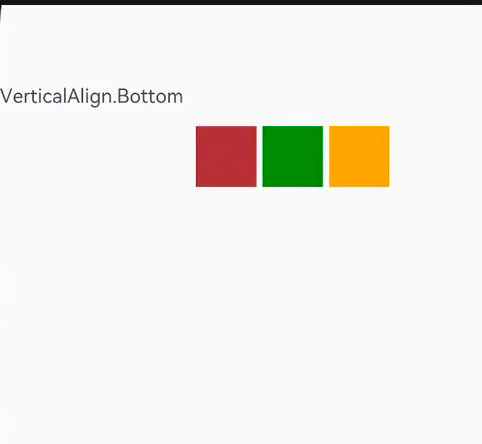This screenshot has width=482, height=444.
Task: Click the period in VerticalAlign.Bottom
Action: (115, 103)
